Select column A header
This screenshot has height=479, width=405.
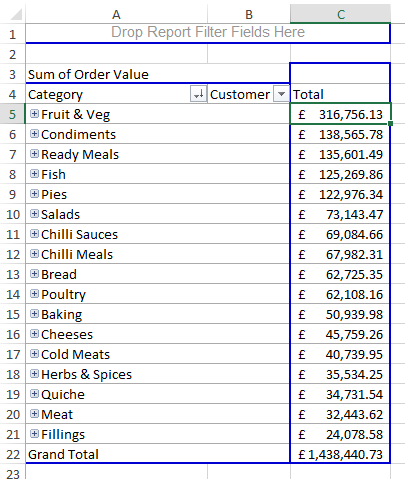point(116,14)
